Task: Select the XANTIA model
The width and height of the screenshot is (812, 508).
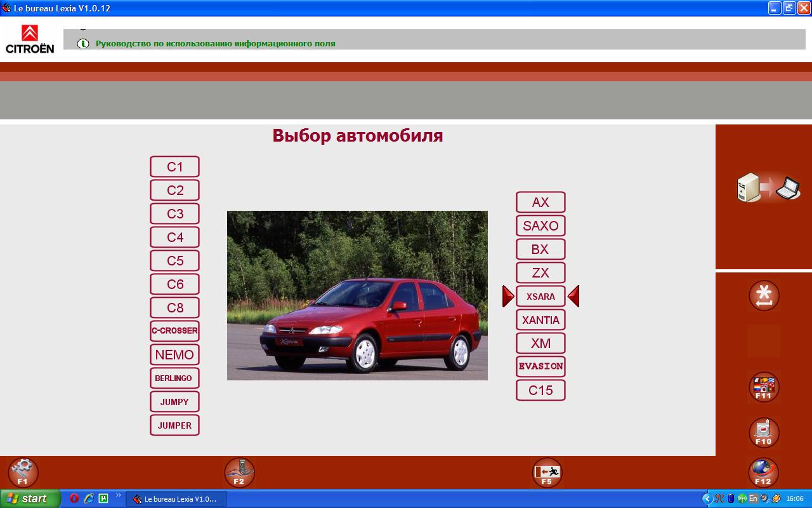Action: coord(540,320)
